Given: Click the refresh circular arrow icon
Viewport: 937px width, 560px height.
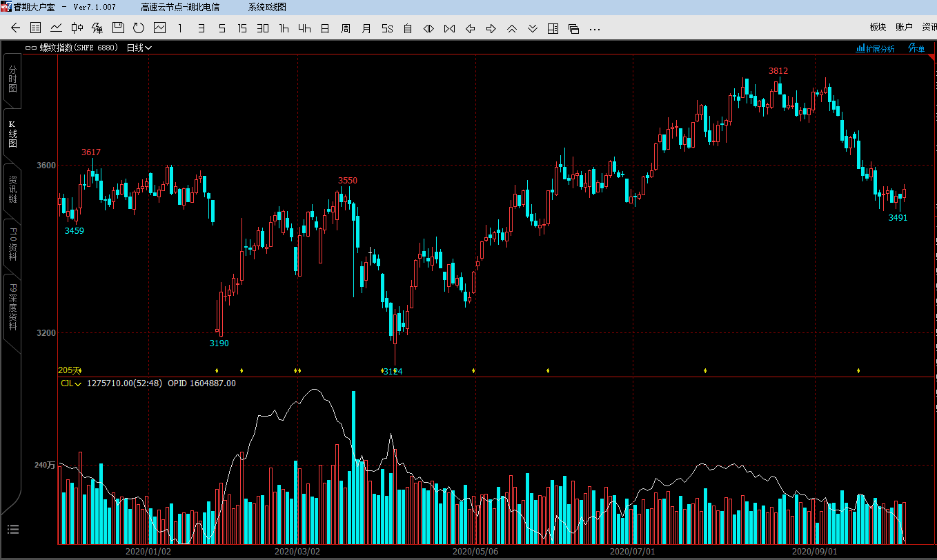Looking at the screenshot, I should point(139,28).
